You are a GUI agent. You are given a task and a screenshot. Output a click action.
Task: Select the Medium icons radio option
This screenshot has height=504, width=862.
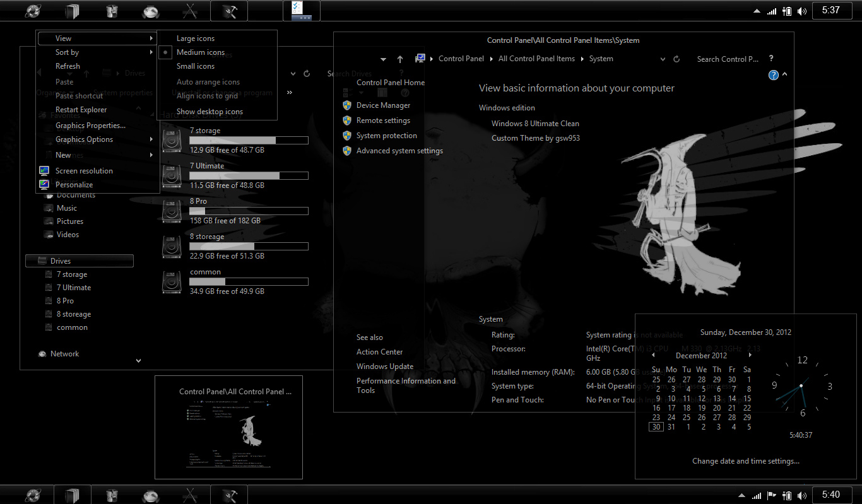tap(165, 52)
